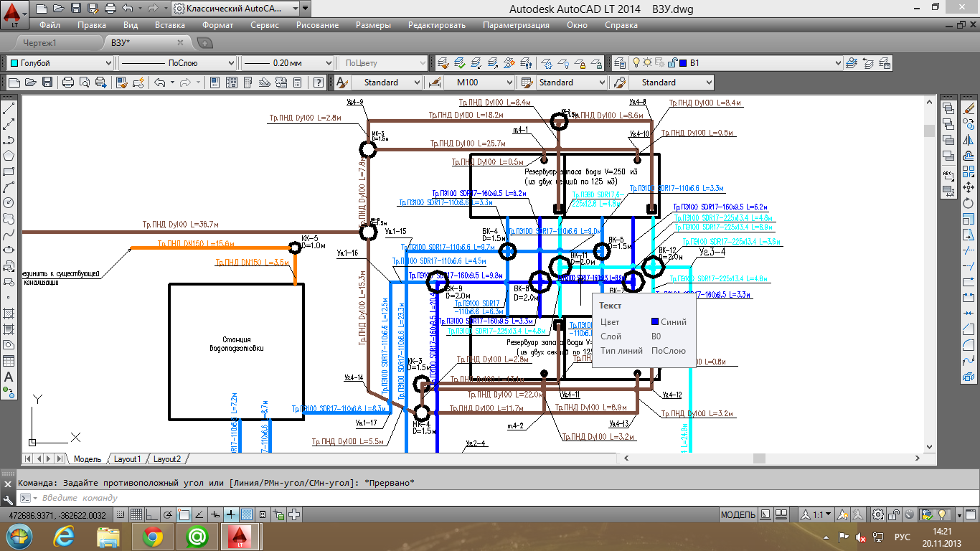Toggle Object Snap in the status bar
This screenshot has height=551, width=980.
(x=183, y=514)
